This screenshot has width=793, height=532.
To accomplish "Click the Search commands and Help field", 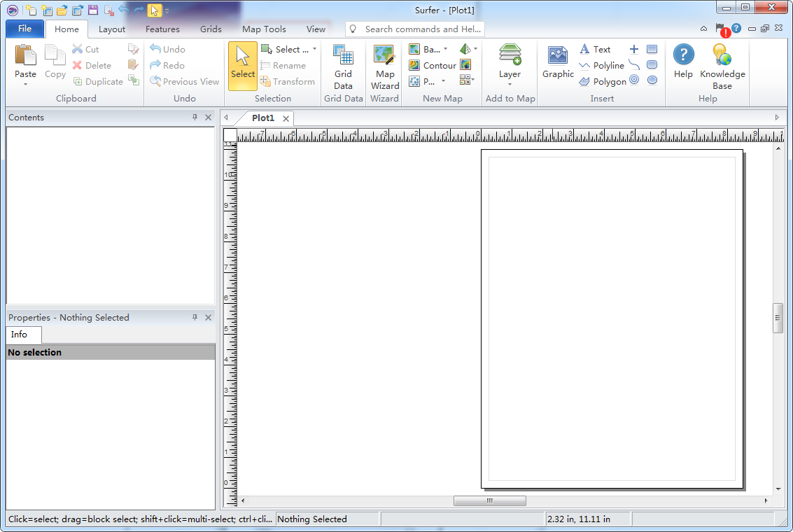I will pos(415,29).
